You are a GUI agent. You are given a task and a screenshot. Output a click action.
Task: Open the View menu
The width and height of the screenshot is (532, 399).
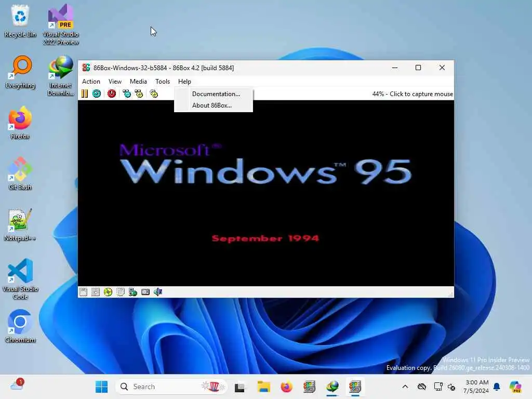pos(115,82)
